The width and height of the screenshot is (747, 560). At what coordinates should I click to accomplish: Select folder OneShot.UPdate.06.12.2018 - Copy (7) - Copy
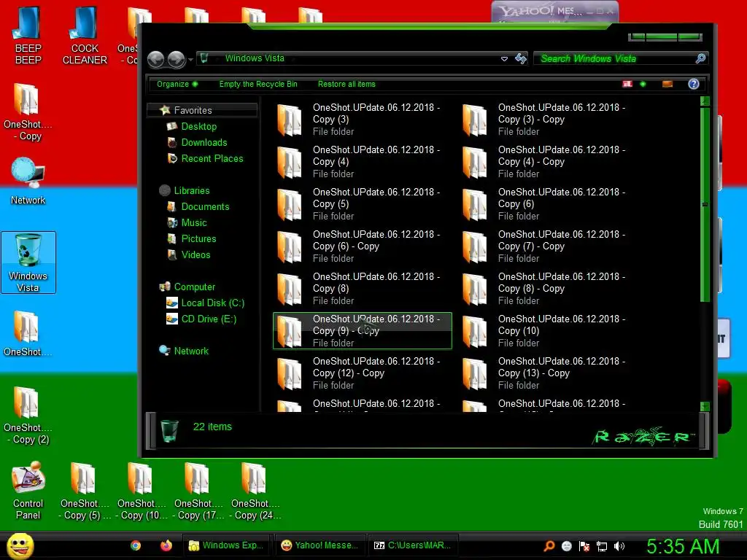point(547,246)
